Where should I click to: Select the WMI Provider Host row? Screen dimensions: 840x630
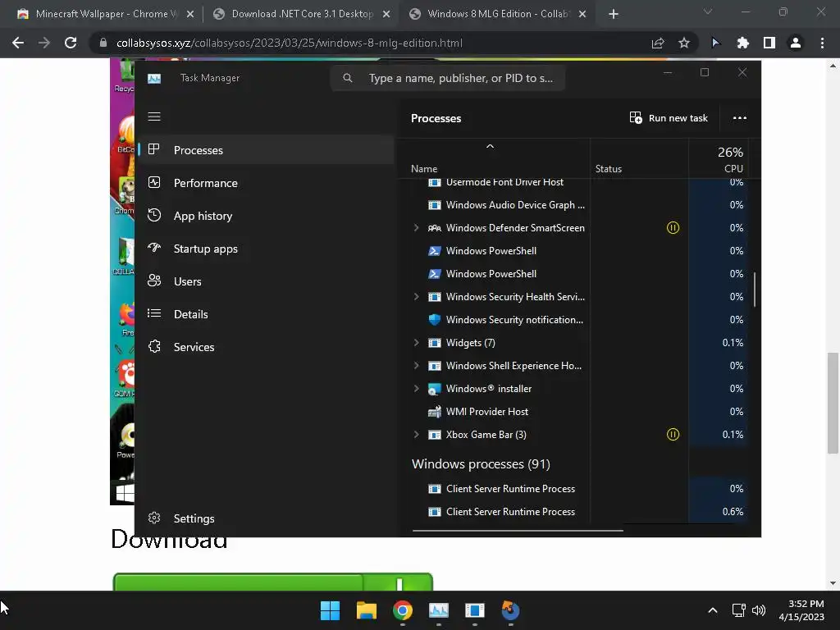click(x=573, y=412)
